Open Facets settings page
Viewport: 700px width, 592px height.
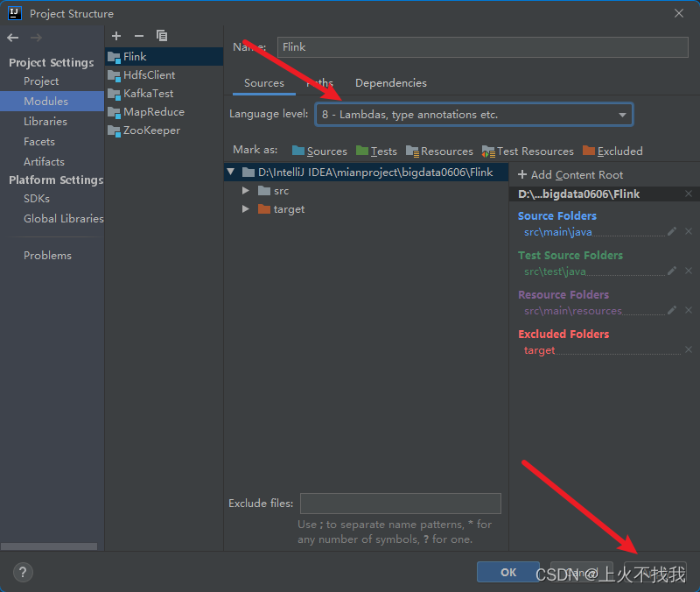coord(39,142)
